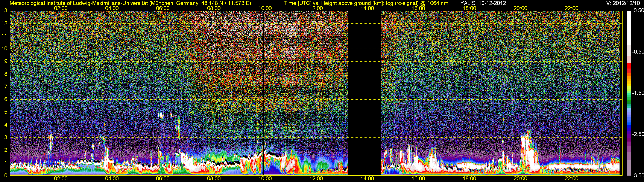Click the 02:00 label on top time axis
The width and height of the screenshot is (644, 182).
(61, 8)
